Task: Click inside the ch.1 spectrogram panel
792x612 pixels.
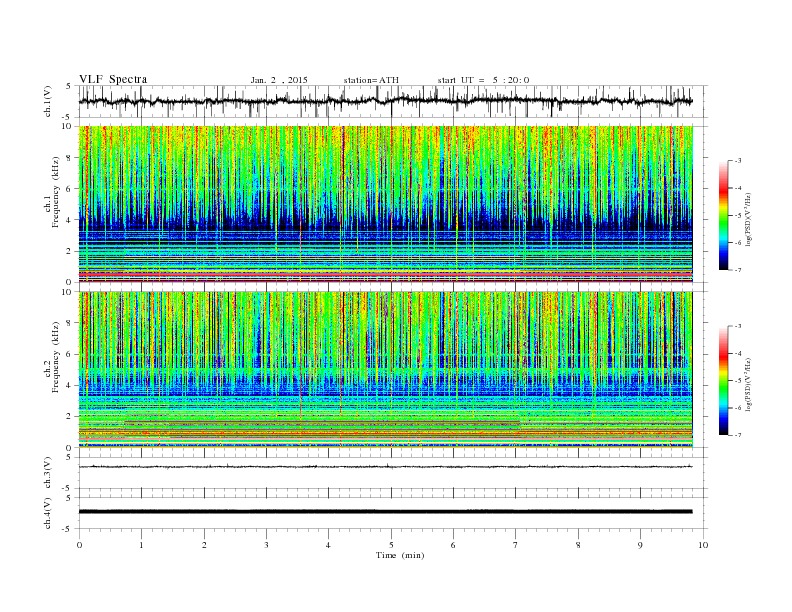Action: point(385,204)
